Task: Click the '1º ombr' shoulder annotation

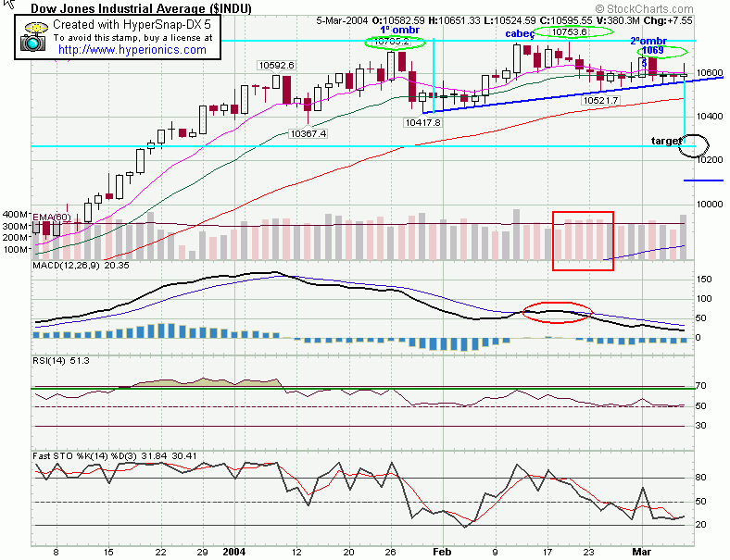Action: pyautogui.click(x=399, y=31)
